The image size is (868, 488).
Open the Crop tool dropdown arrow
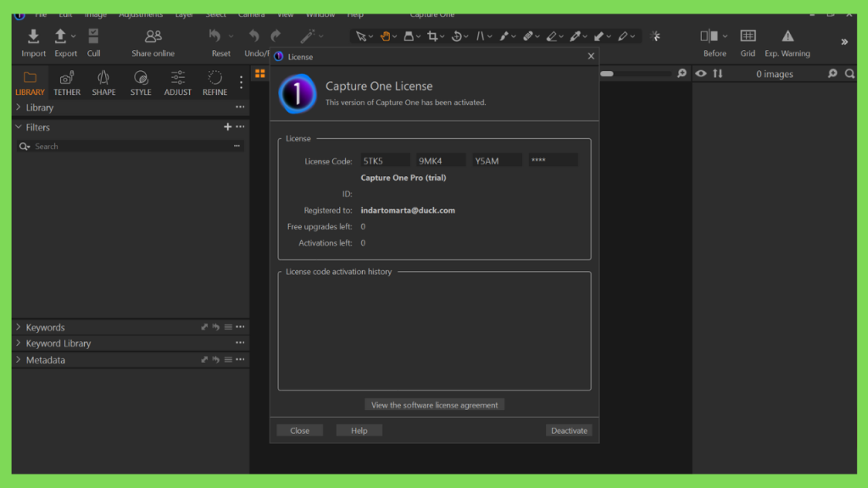pyautogui.click(x=442, y=36)
